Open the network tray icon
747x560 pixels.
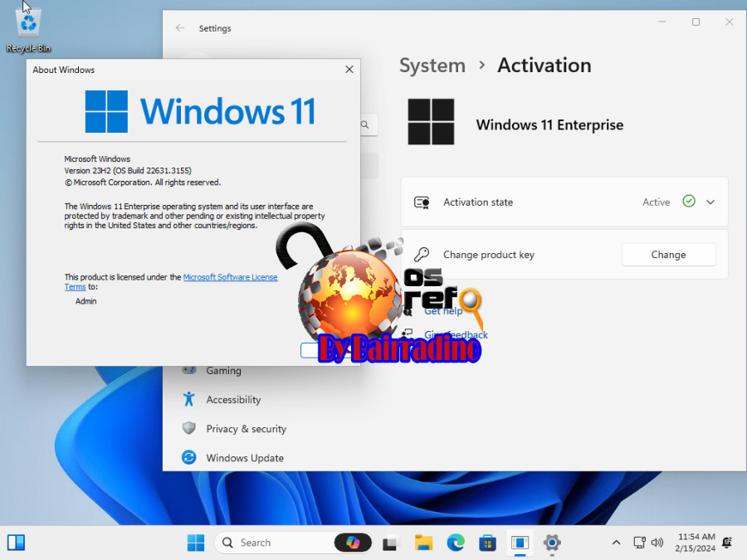click(639, 543)
